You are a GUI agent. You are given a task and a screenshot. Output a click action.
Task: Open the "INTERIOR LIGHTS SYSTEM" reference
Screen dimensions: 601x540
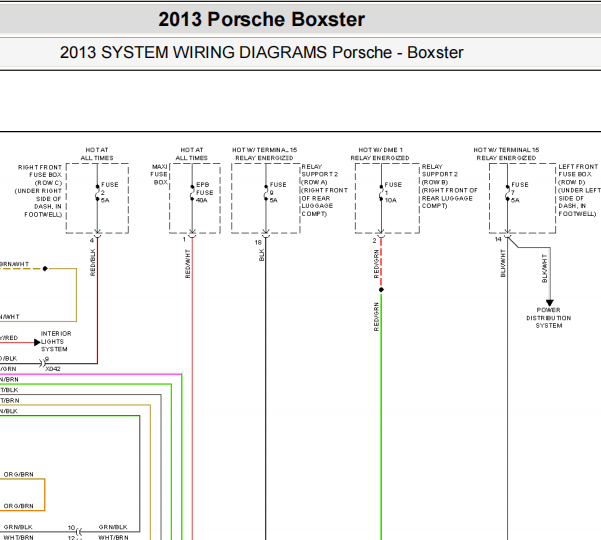[x=56, y=341]
